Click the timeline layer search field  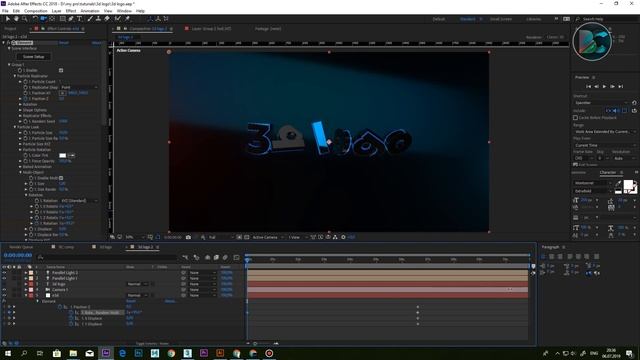[x=108, y=257]
